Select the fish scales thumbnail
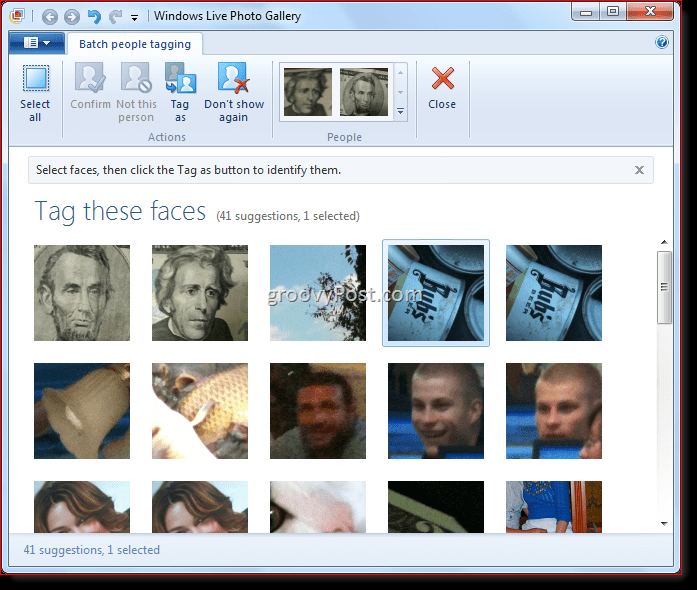Viewport: 697px width, 590px height. [x=200, y=411]
